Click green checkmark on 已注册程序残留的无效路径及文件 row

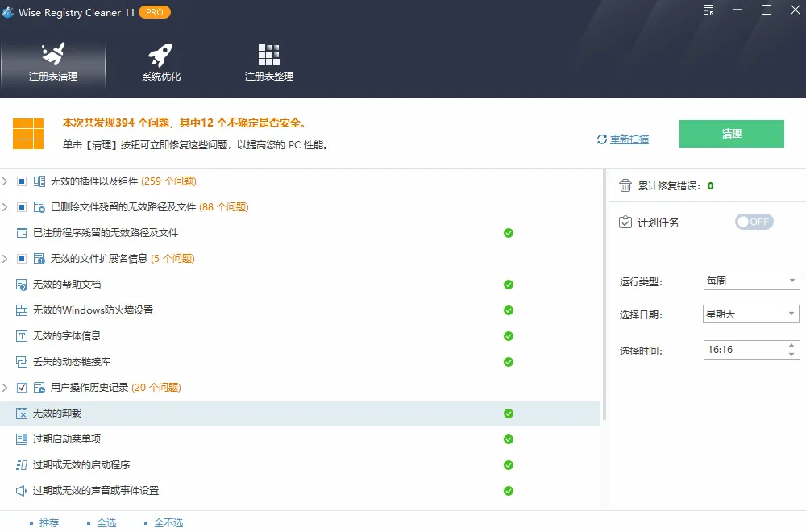[x=509, y=233]
